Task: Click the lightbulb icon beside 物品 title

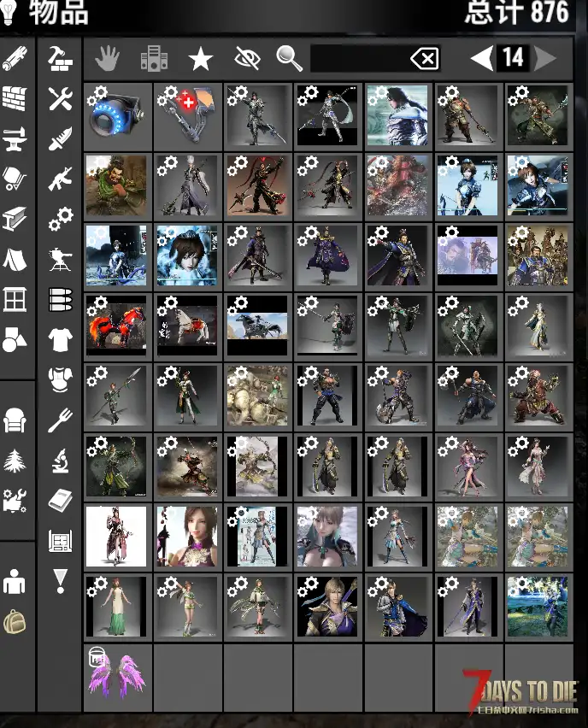Action: point(8,13)
